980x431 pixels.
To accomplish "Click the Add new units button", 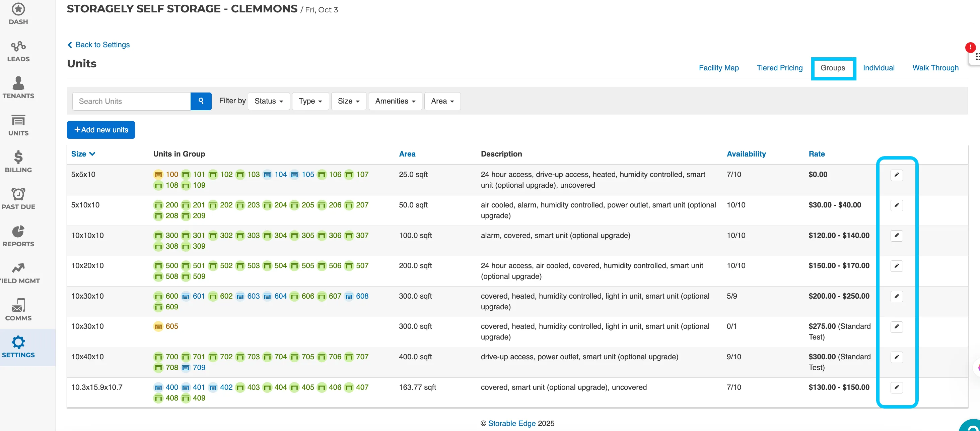I will click(x=101, y=130).
